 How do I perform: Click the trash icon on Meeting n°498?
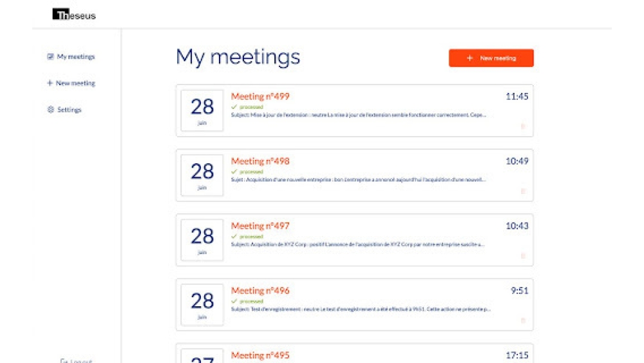point(523,191)
